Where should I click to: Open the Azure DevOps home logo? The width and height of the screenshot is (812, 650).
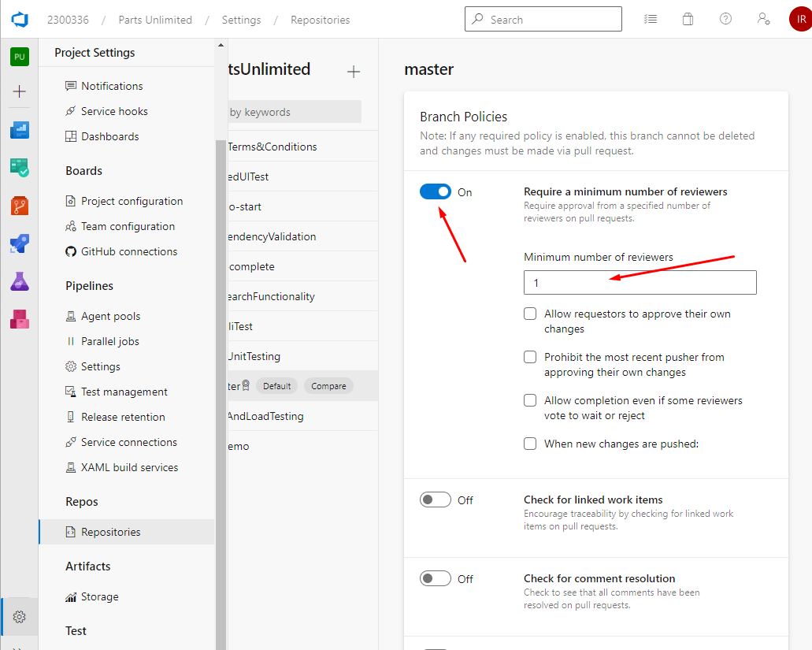coord(20,20)
